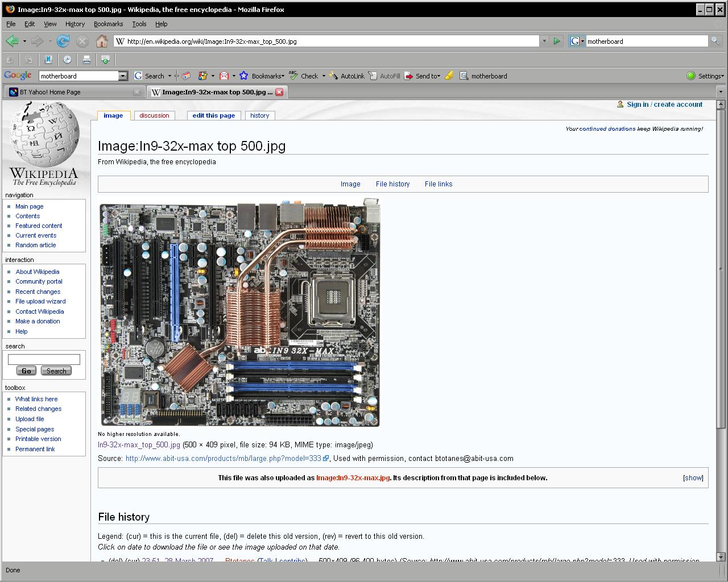Image resolution: width=728 pixels, height=582 pixels.
Task: Open the search engine selector dropdown
Action: click(x=577, y=41)
